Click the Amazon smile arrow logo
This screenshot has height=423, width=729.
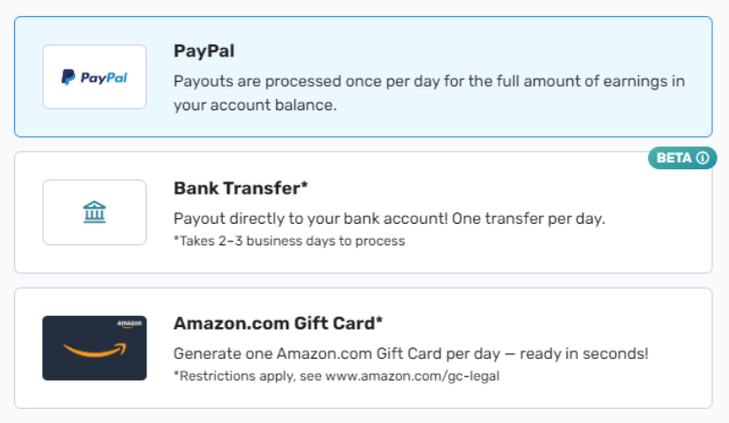click(x=94, y=351)
